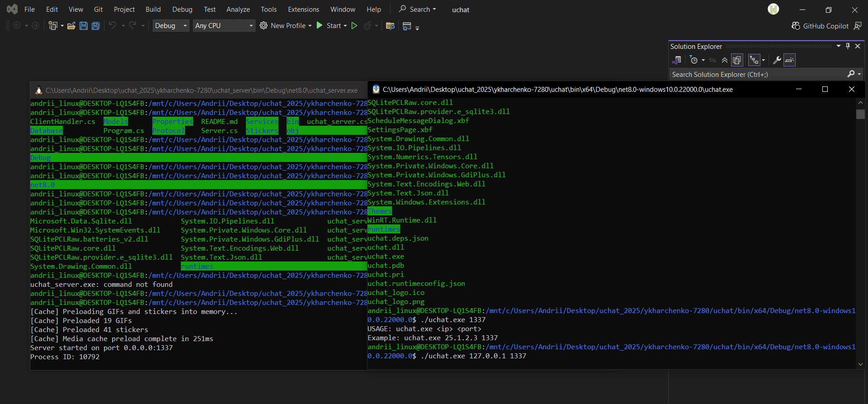Click the Navigate Backward arrow

click(x=17, y=26)
